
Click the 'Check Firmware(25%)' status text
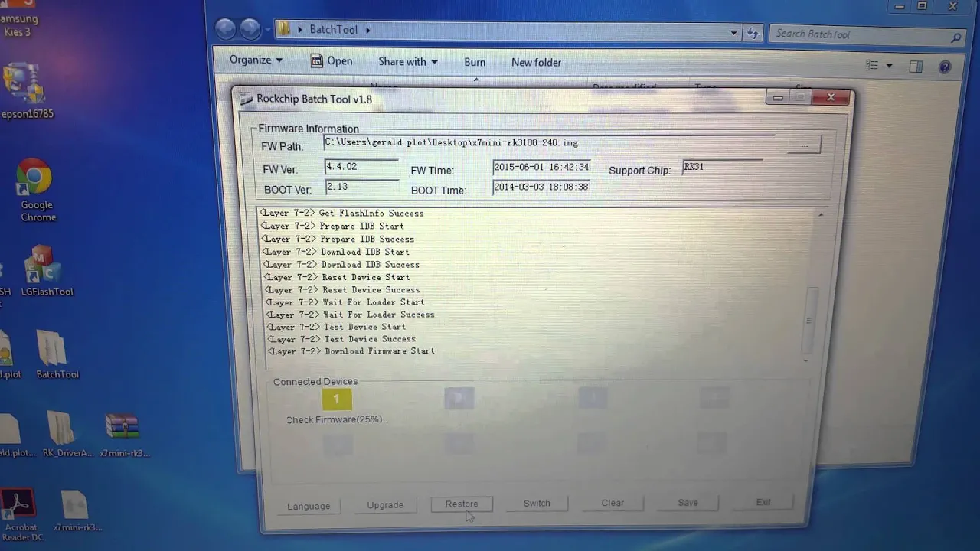(x=335, y=419)
